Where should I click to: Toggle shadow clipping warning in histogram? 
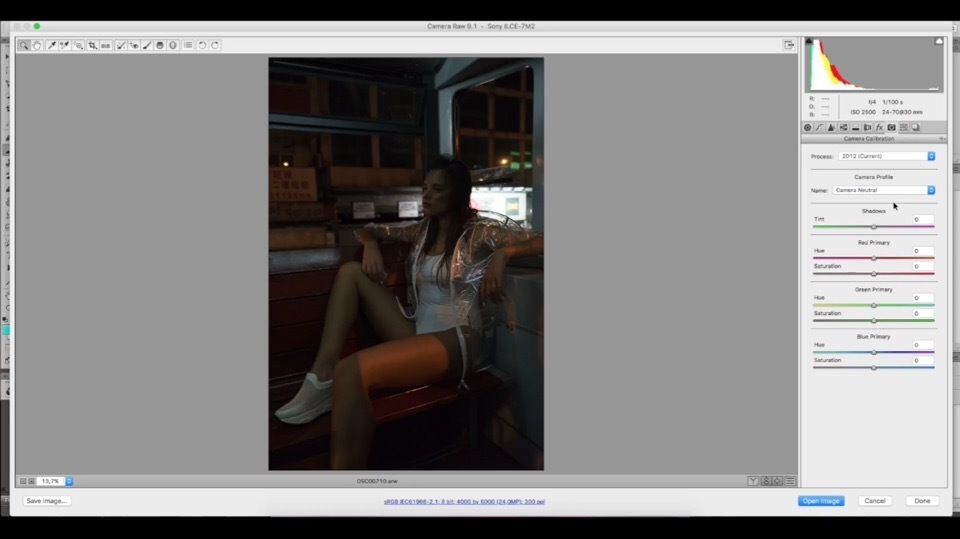[810, 42]
